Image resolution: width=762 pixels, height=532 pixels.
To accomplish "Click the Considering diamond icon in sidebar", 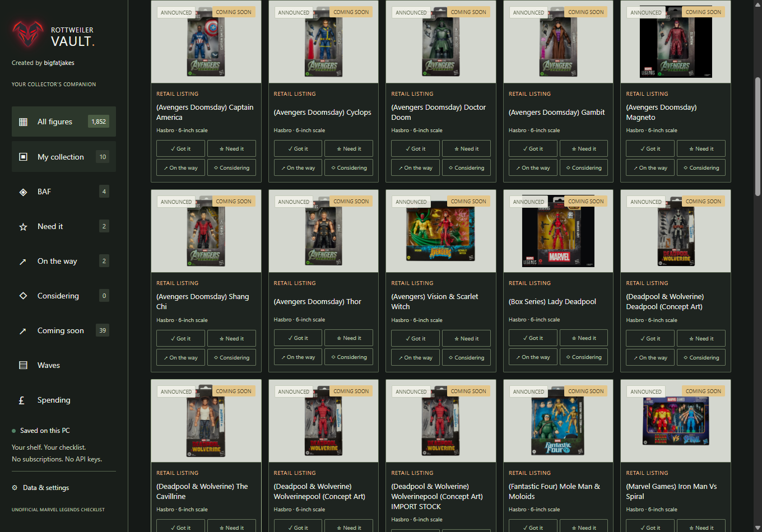I will click(23, 296).
